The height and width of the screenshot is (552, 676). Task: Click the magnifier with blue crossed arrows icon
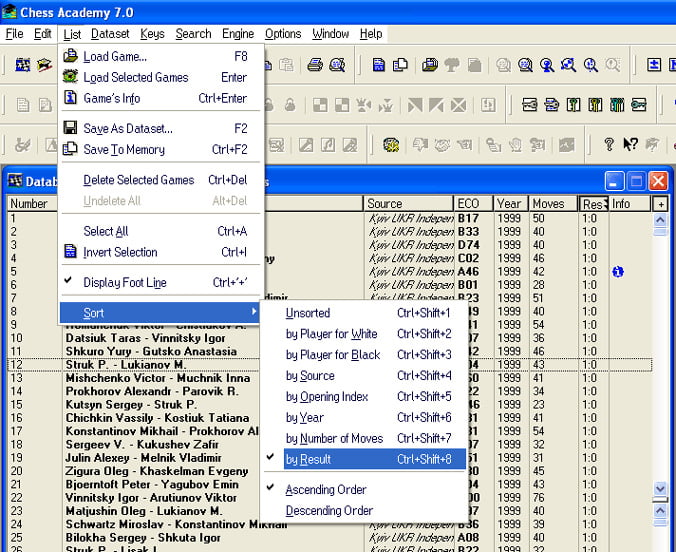tap(569, 65)
